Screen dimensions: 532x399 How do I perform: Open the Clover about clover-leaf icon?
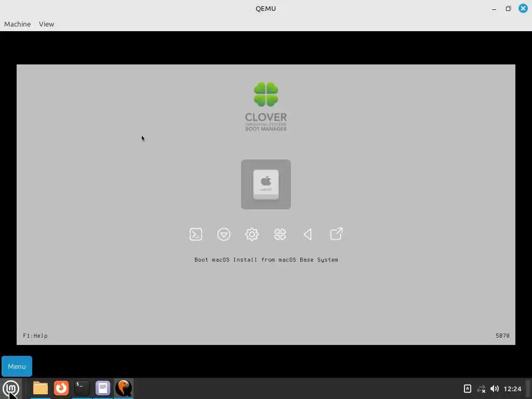(280, 234)
